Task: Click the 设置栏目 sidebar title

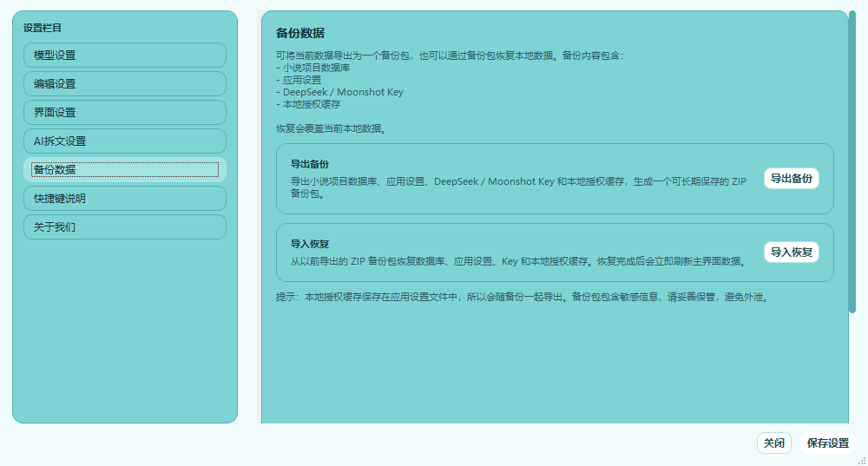Action: coord(43,29)
